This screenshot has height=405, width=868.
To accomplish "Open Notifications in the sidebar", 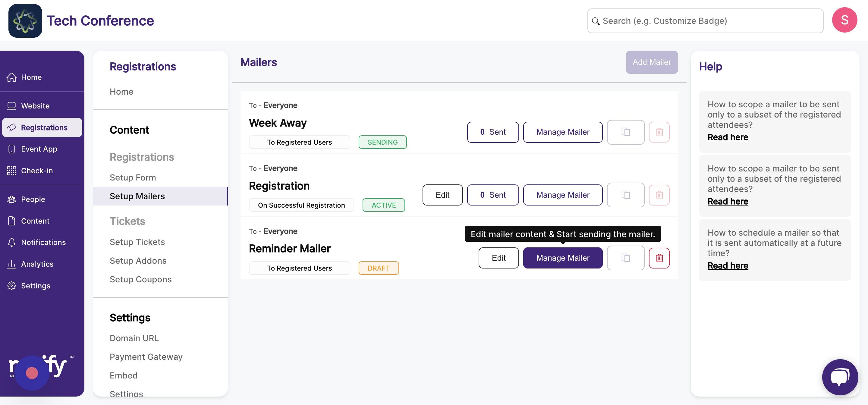I will click(43, 243).
